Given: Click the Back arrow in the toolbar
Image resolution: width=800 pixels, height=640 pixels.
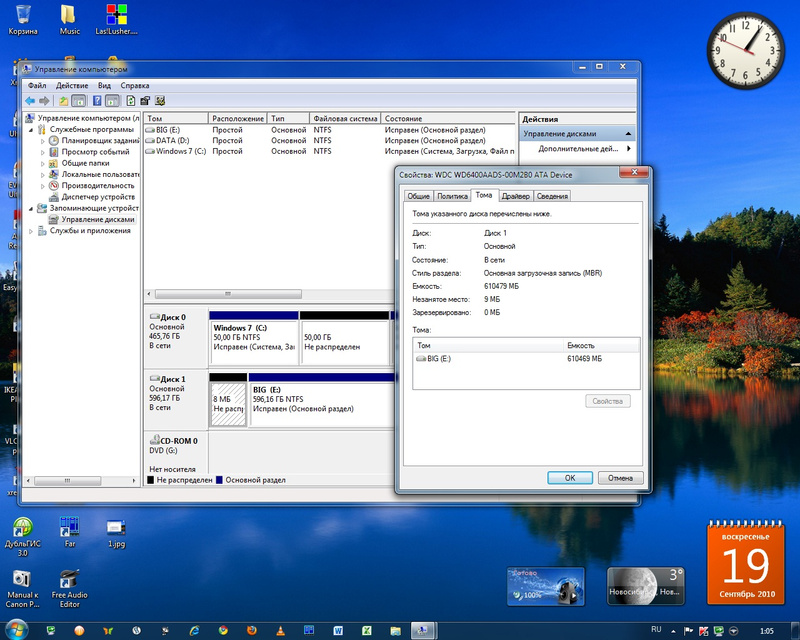Looking at the screenshot, I should tap(30, 101).
